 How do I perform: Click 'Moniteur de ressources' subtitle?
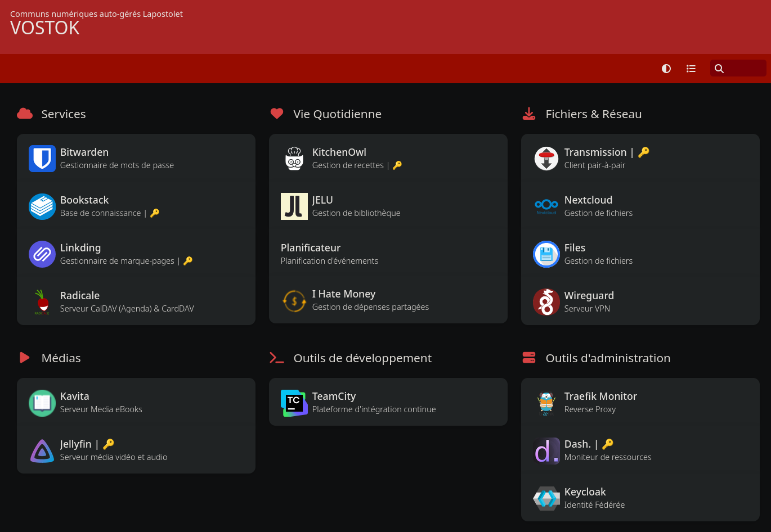coord(608,457)
